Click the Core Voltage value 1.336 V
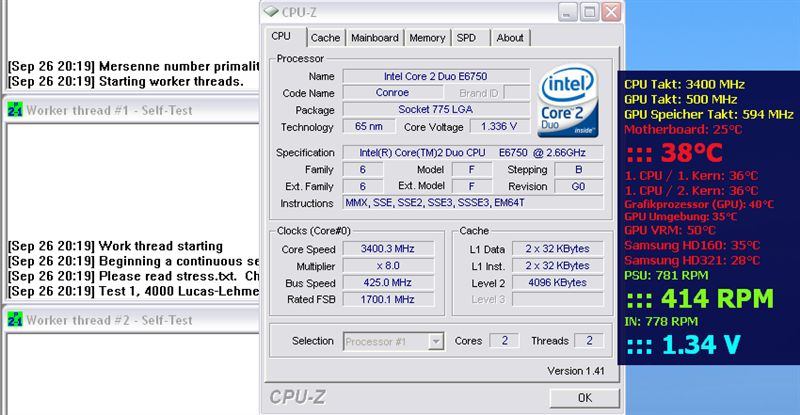The height and width of the screenshot is (415, 800). tap(499, 126)
